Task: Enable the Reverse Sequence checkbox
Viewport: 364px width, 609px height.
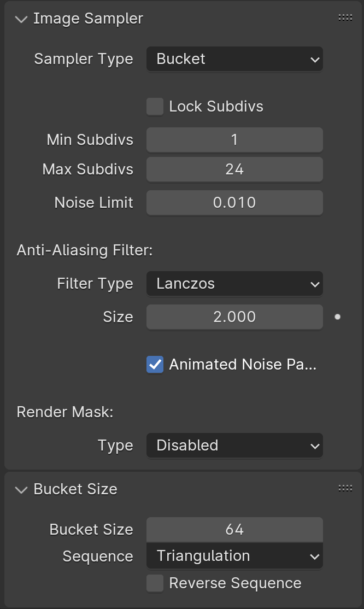Action: coord(155,583)
